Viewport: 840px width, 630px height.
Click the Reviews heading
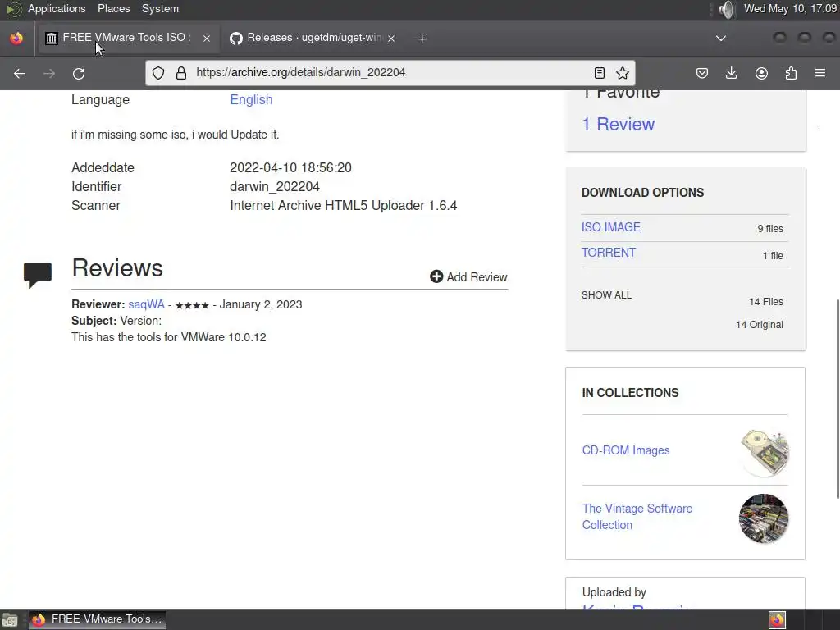coord(117,268)
